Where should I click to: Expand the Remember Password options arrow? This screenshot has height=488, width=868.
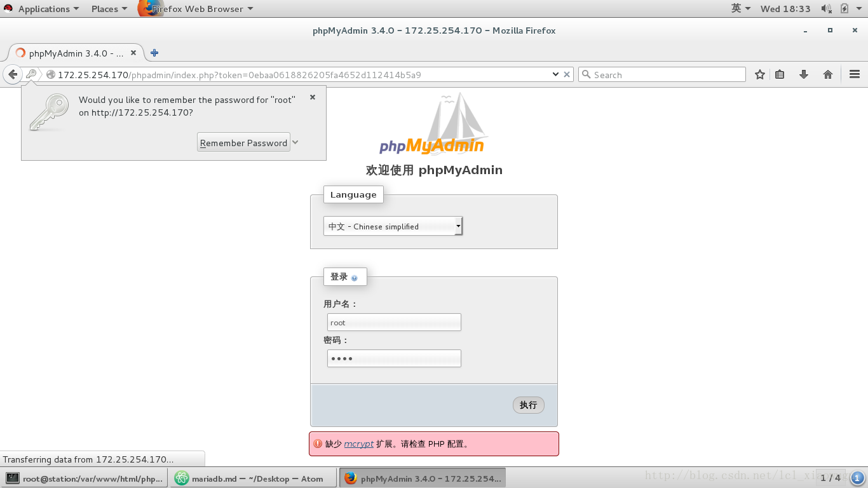click(295, 142)
